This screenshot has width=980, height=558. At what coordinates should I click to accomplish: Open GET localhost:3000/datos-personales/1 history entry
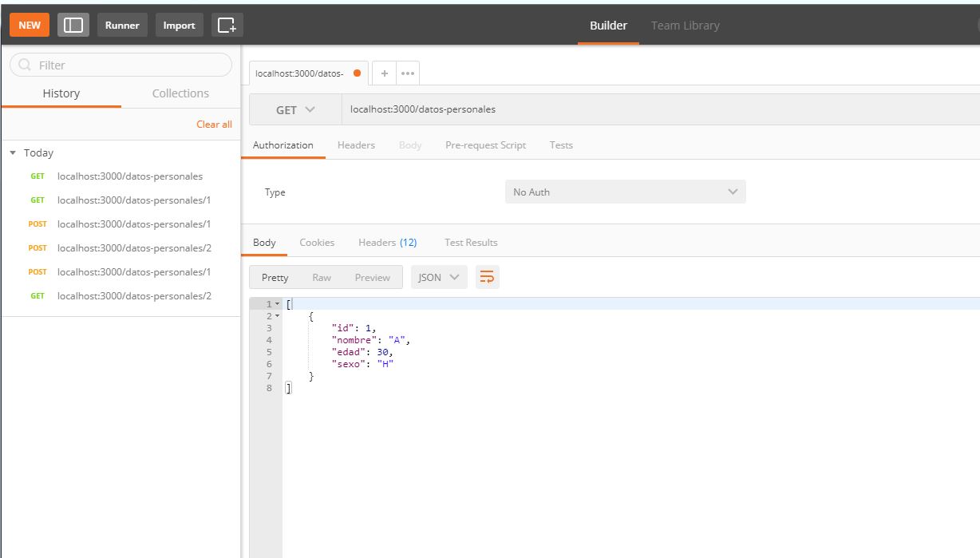121,200
